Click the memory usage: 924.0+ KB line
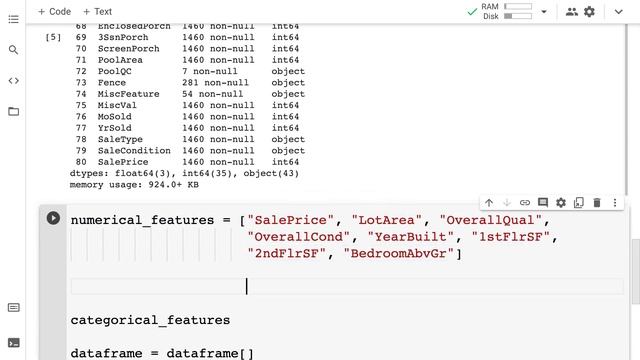The image size is (640, 360). coord(134,185)
